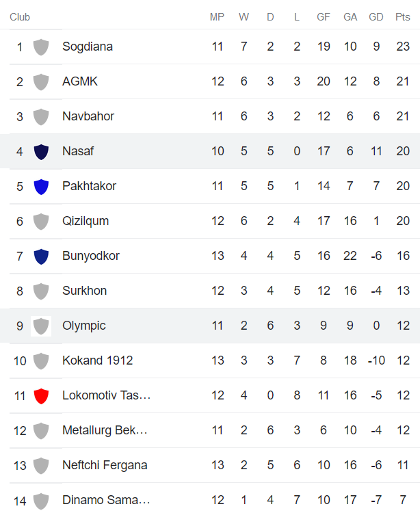This screenshot has height=526, width=420.
Task: Click the Club column header
Action: [20, 17]
